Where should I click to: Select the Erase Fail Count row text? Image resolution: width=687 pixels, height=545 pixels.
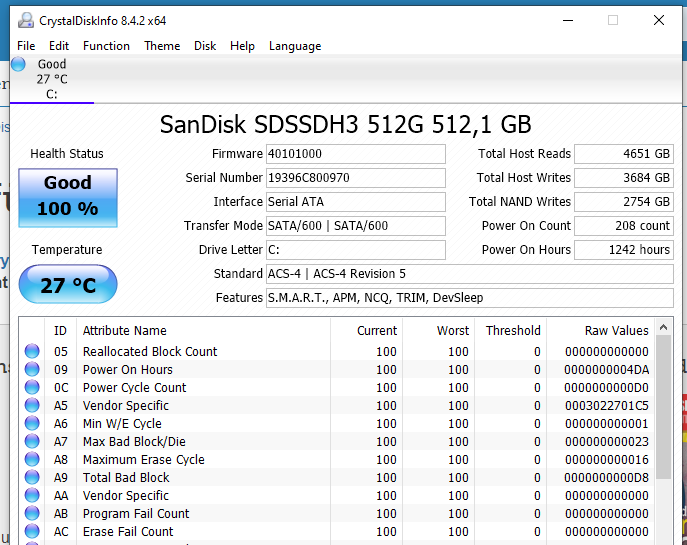pos(128,531)
